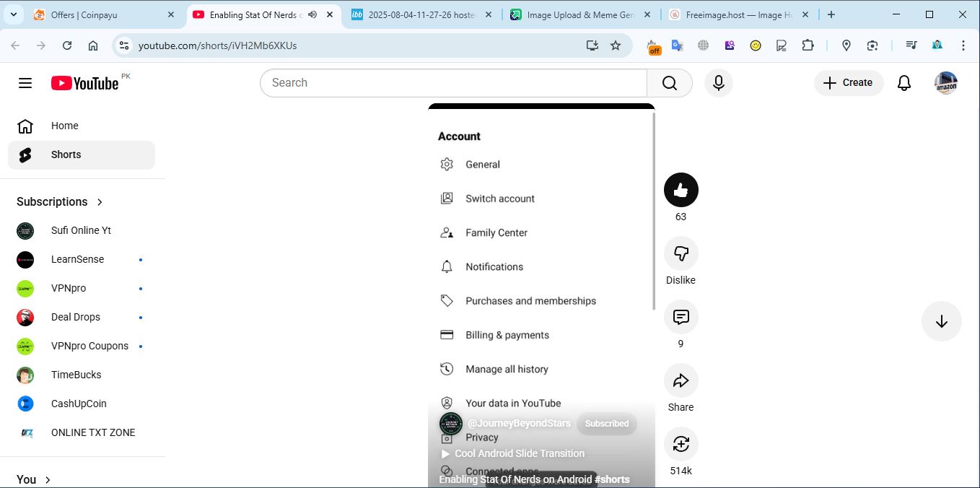Open the comments with 9 replies
980x488 pixels.
pos(681,317)
